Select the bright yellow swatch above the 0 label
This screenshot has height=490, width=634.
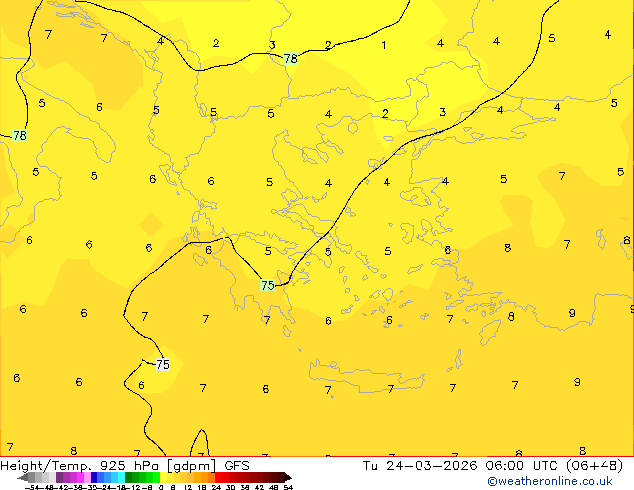(163, 477)
